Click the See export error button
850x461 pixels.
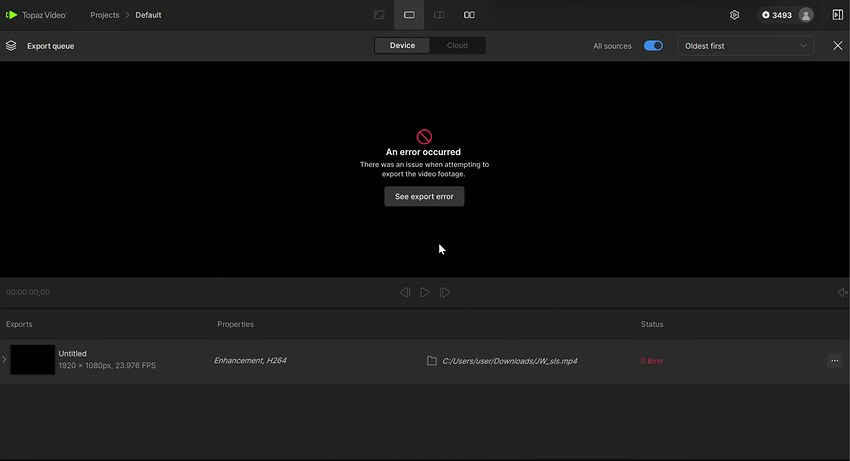(x=424, y=197)
